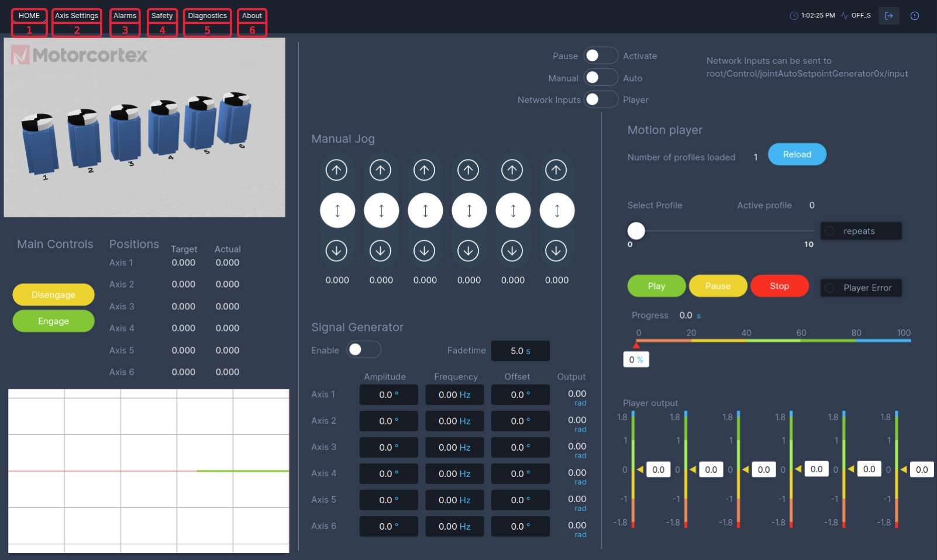Toggle the Pause/Activate switch
The image size is (937, 560).
click(x=601, y=56)
